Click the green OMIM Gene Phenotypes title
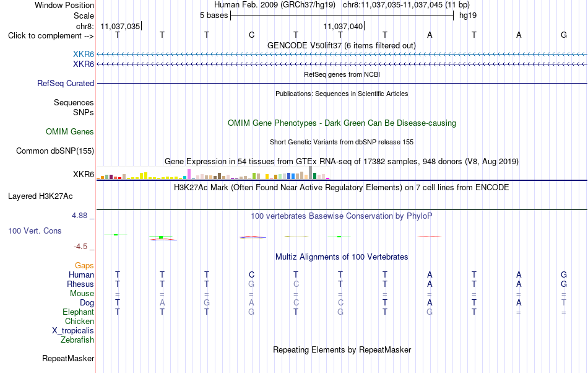 (342, 123)
